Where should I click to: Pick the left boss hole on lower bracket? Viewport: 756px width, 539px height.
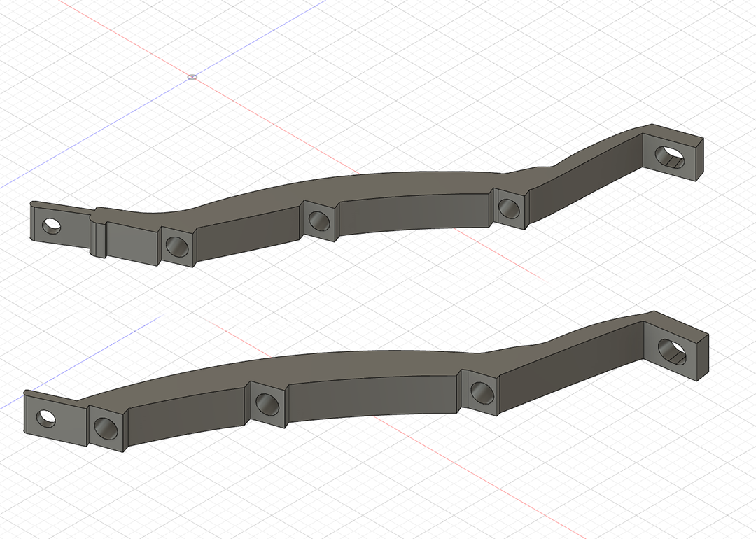pos(106,428)
